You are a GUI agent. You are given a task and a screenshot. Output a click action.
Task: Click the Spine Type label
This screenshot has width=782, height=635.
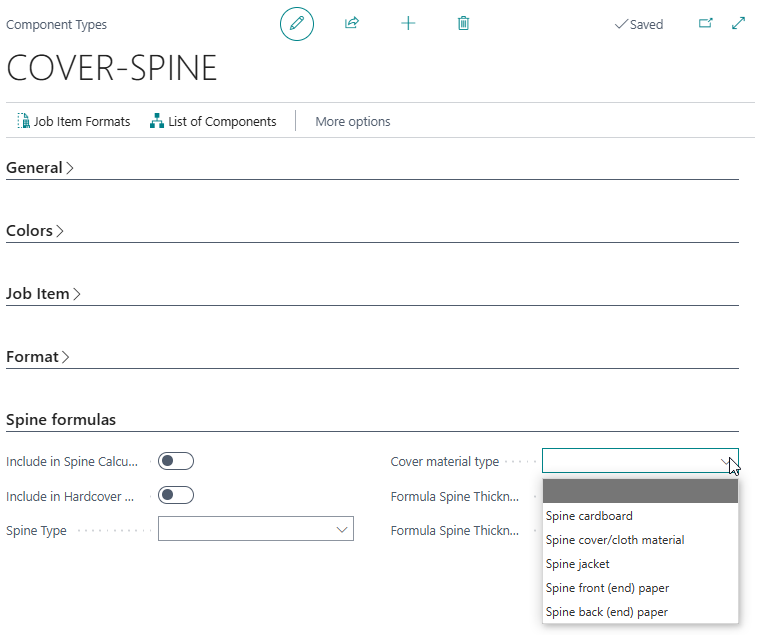(36, 530)
